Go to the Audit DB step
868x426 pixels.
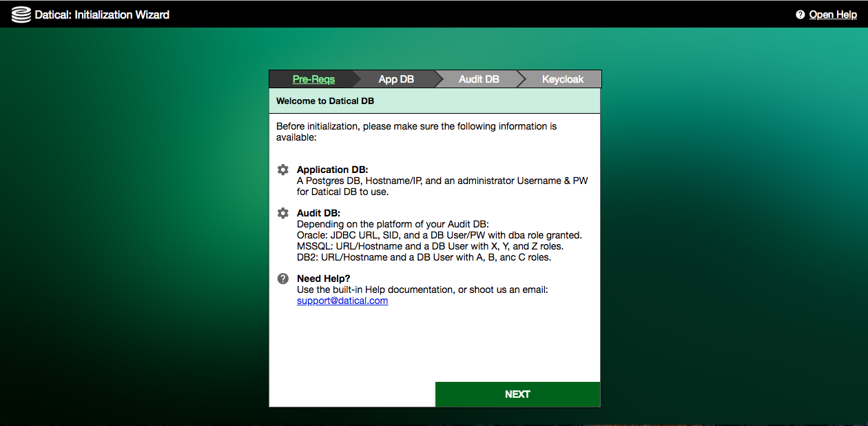(x=479, y=79)
